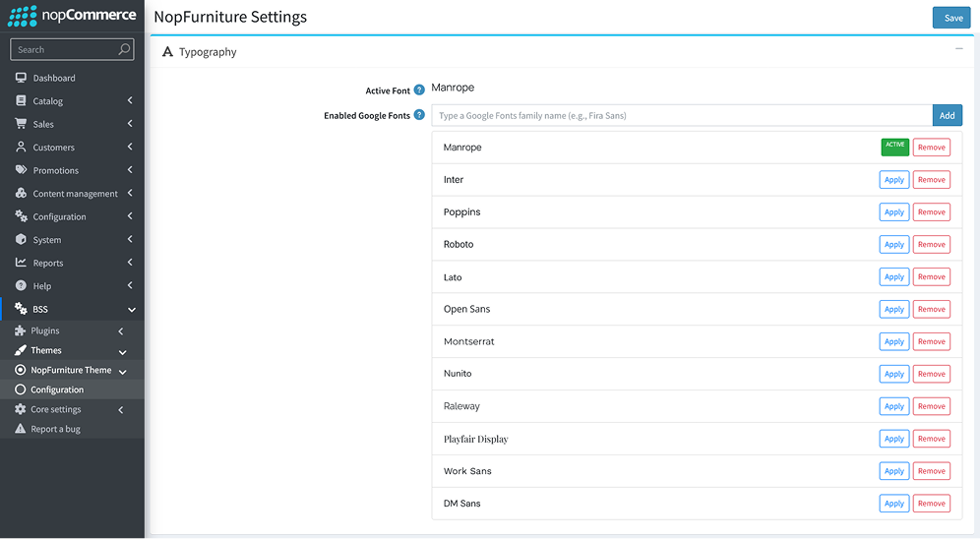Apply the DM Sans font

[893, 504]
